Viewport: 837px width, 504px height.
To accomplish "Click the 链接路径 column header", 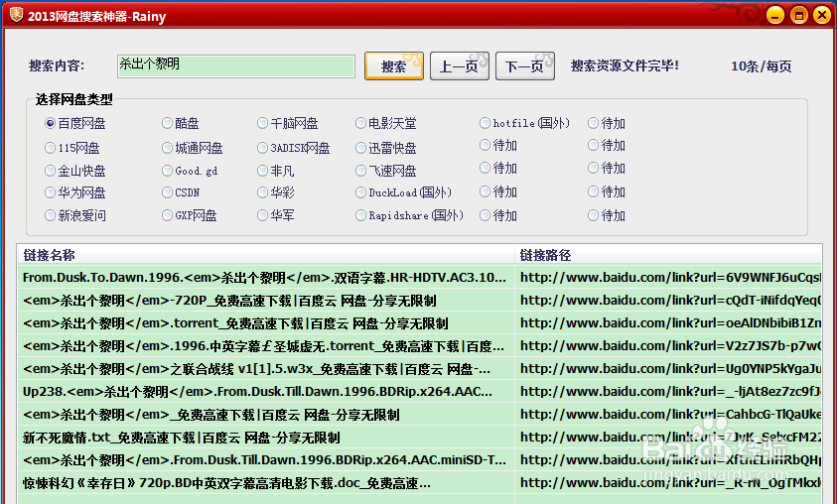I will click(x=668, y=255).
